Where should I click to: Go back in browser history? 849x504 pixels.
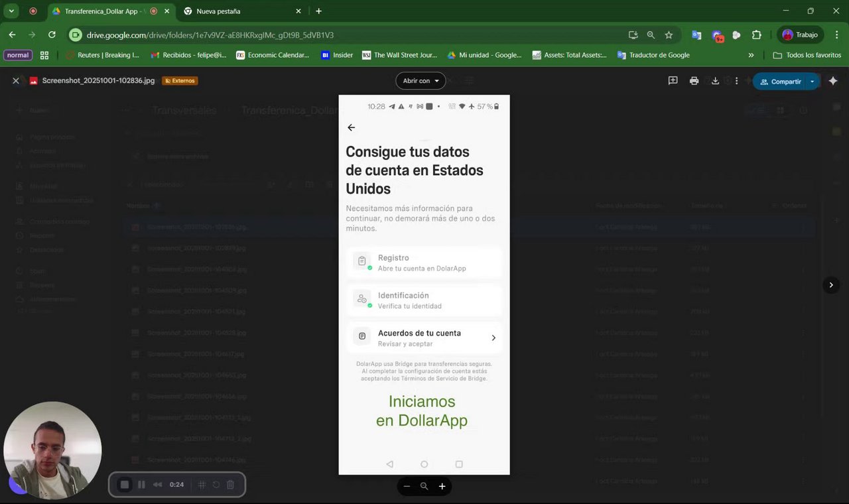coord(12,34)
